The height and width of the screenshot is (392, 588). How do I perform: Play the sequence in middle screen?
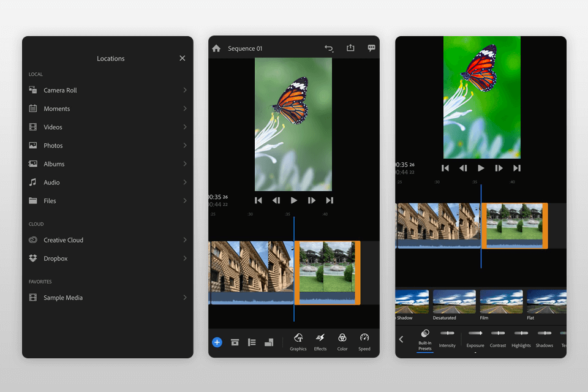293,200
